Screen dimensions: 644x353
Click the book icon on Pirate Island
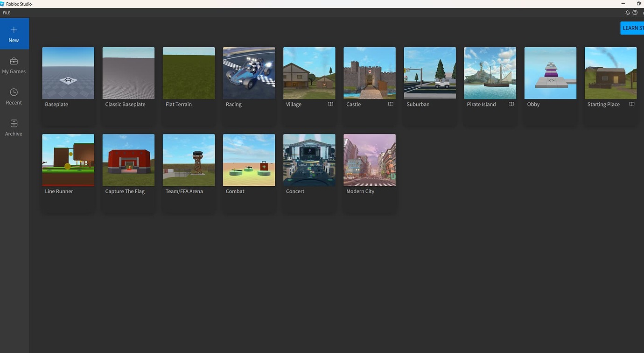point(511,104)
